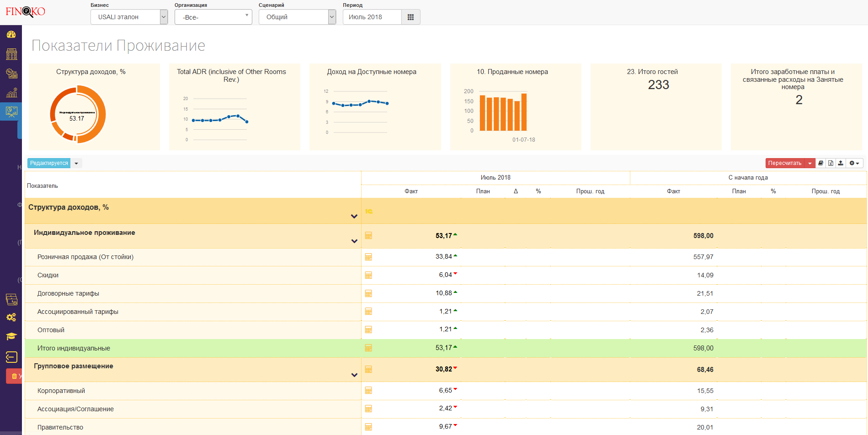
Task: Export table with the Excel file icon
Action: tap(831, 163)
